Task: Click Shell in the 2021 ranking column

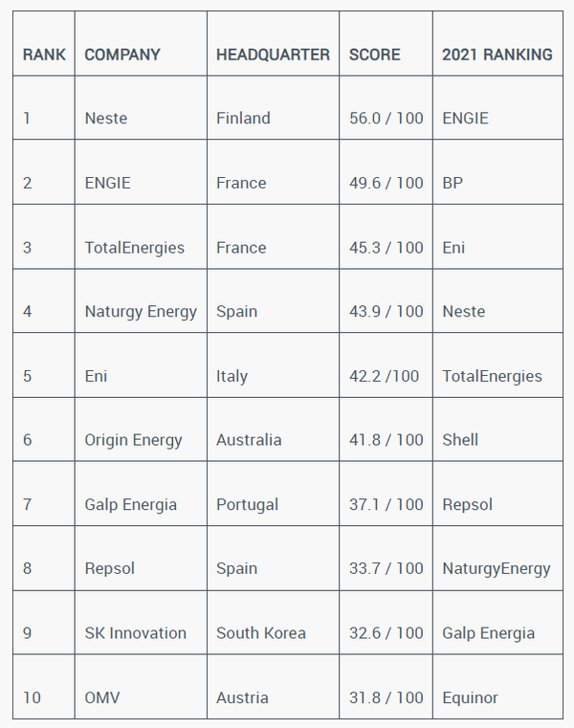Action: pos(460,440)
